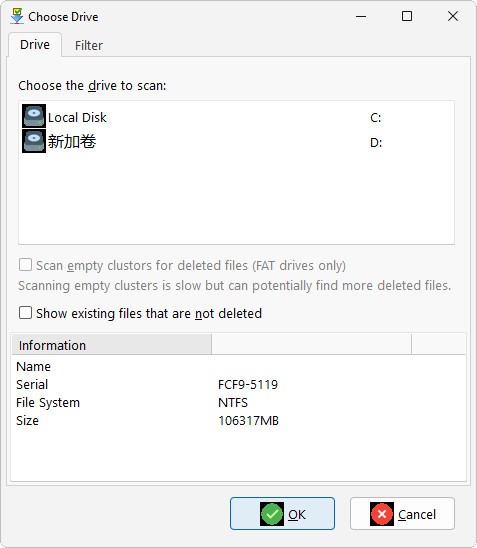Select the Drive tab

(x=35, y=45)
